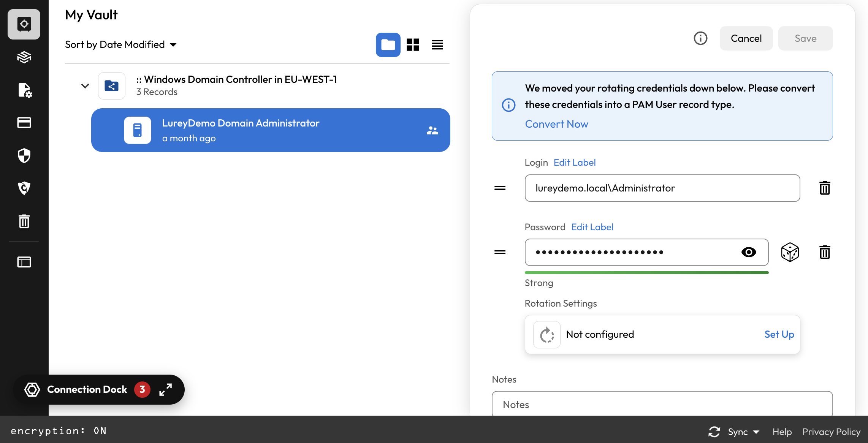Click the record info circle icon
The image size is (868, 443).
(700, 38)
